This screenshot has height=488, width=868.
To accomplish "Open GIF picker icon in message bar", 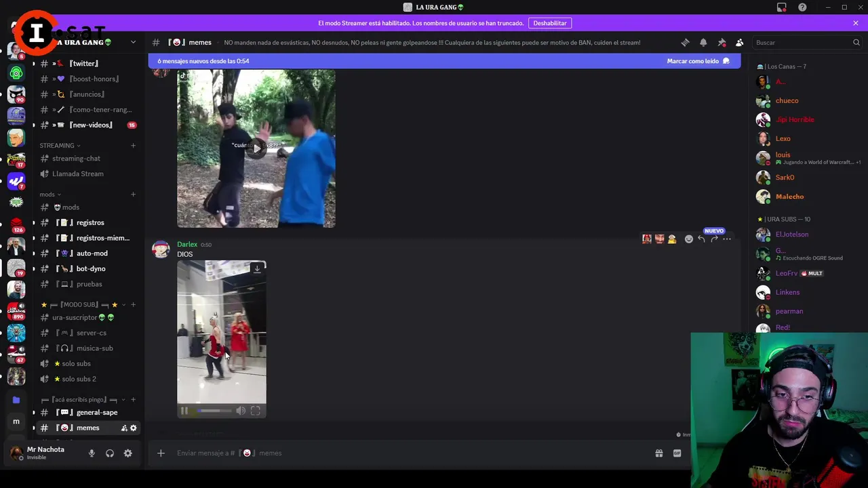I will coord(677,453).
